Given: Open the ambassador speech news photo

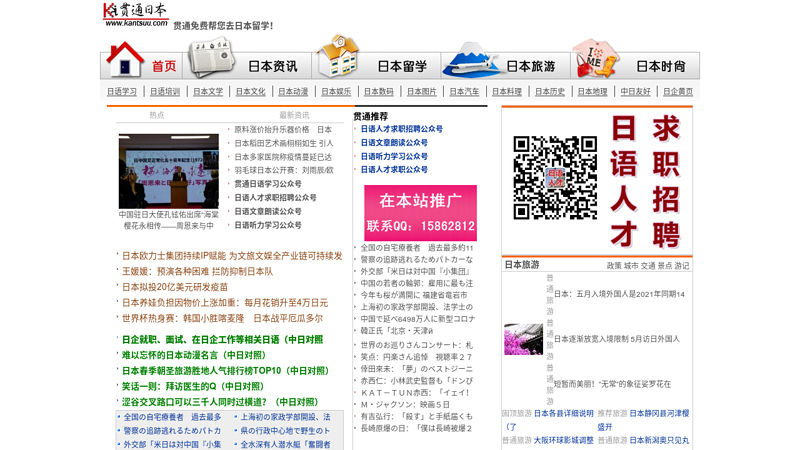Looking at the screenshot, I should point(169,171).
